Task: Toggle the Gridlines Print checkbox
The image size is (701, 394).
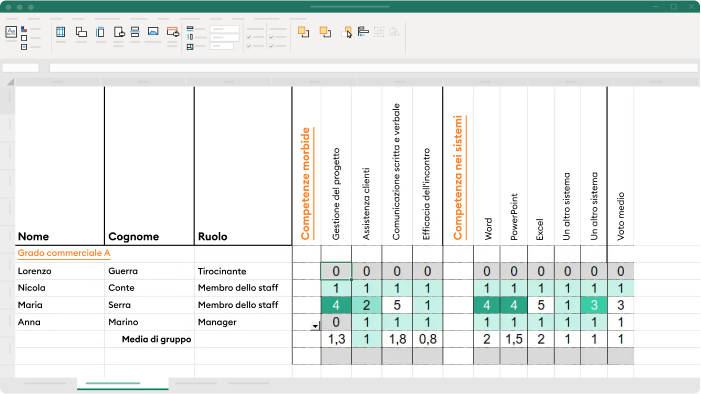Action: pyautogui.click(x=249, y=46)
